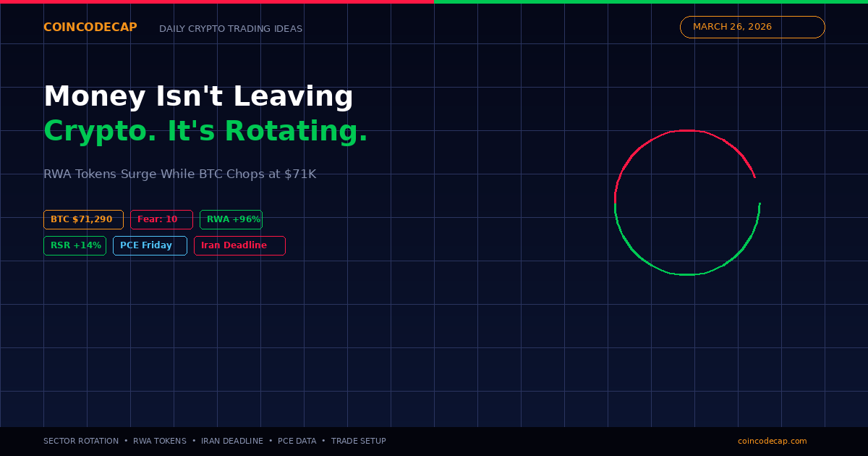Open PCE Data in the footer bar

297,441
